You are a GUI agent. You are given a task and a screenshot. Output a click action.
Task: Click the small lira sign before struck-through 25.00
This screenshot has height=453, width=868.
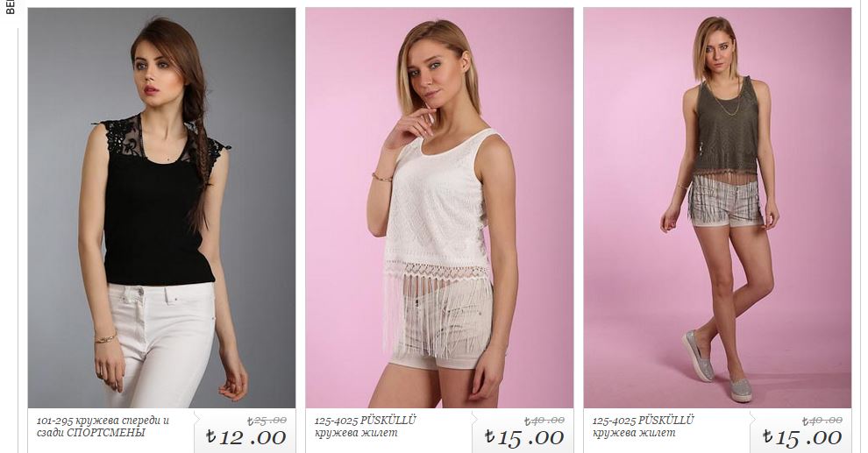[x=250, y=421]
